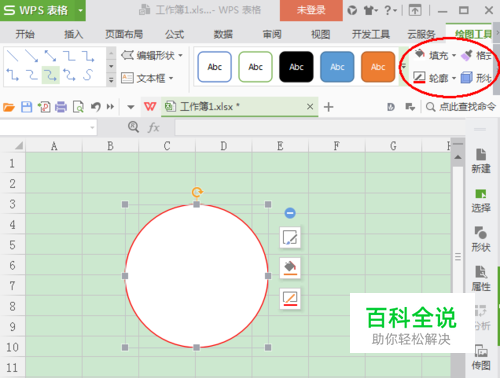Click the formula bar input area
This screenshot has width=500, height=378.
[319, 127]
